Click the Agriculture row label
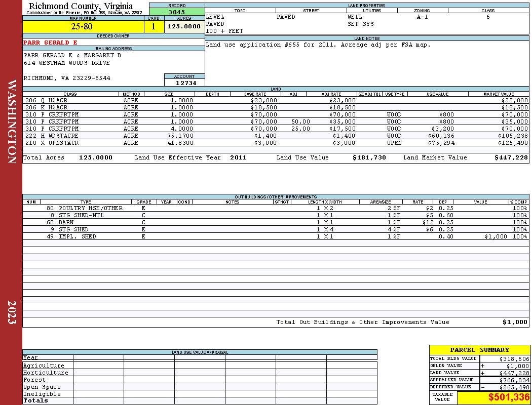 [x=44, y=366]
